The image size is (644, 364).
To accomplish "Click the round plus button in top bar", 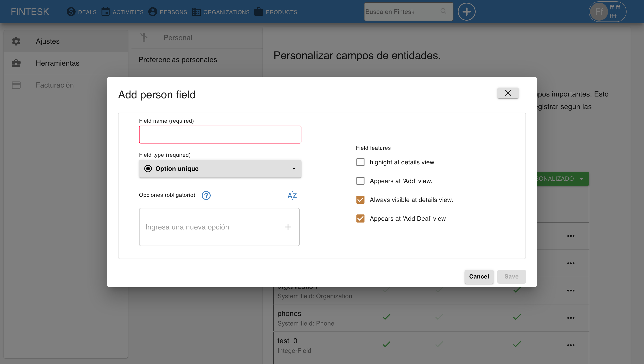I will tap(466, 12).
